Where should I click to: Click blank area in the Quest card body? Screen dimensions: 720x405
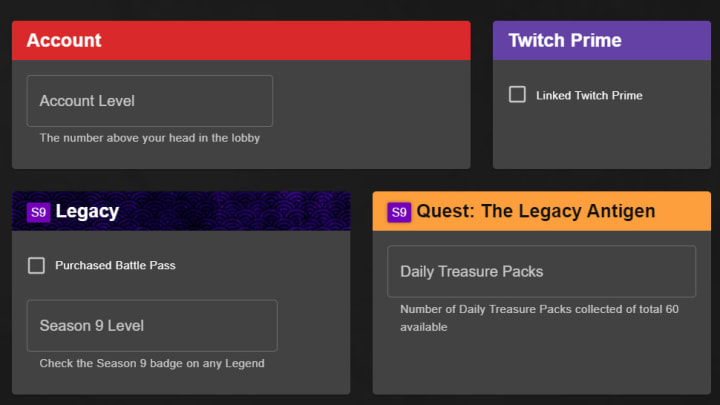[541, 365]
